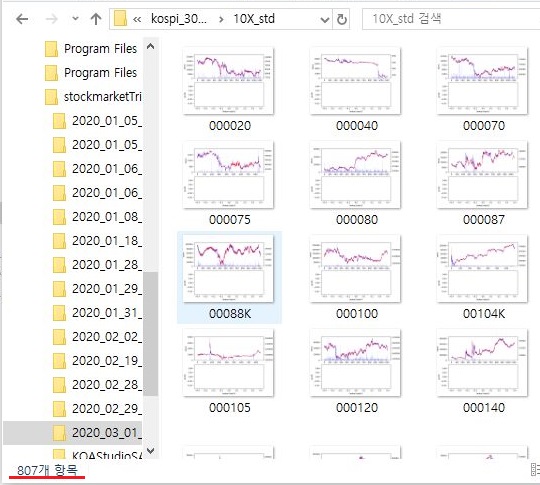Select first Program Files folder in tree

pos(91,49)
